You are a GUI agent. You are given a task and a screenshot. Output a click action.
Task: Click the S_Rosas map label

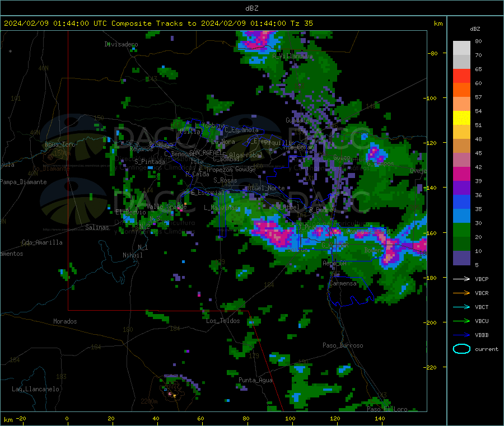[225, 180]
